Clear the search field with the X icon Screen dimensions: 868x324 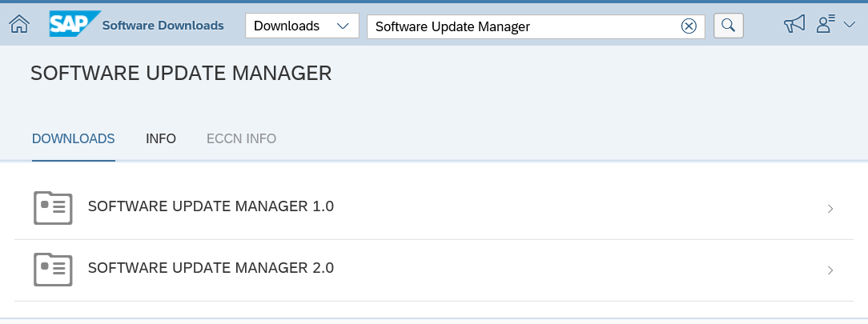pos(689,26)
